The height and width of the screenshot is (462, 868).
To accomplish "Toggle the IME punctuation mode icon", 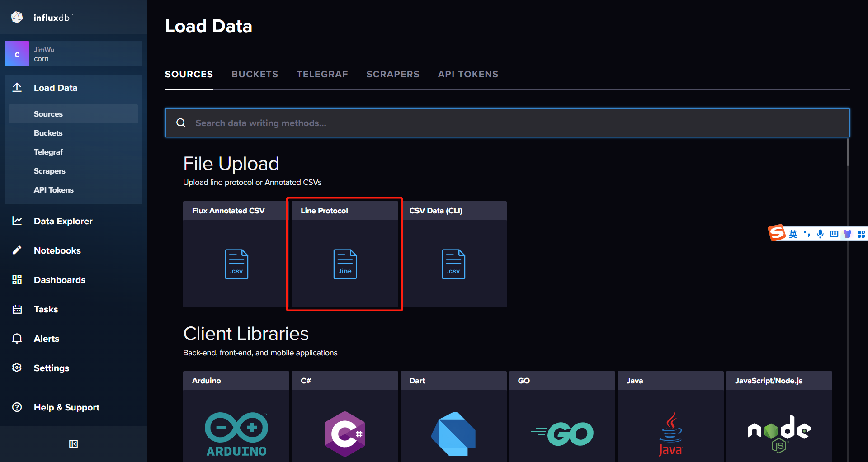I will coord(807,234).
